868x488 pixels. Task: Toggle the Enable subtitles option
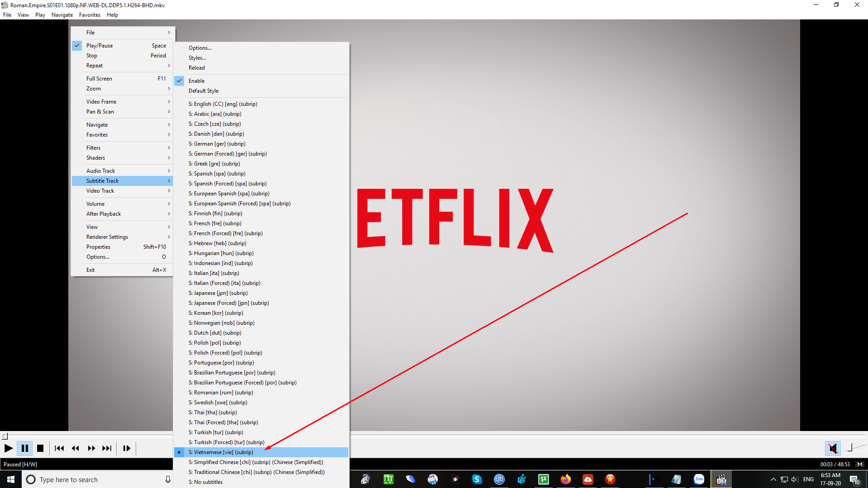point(261,81)
